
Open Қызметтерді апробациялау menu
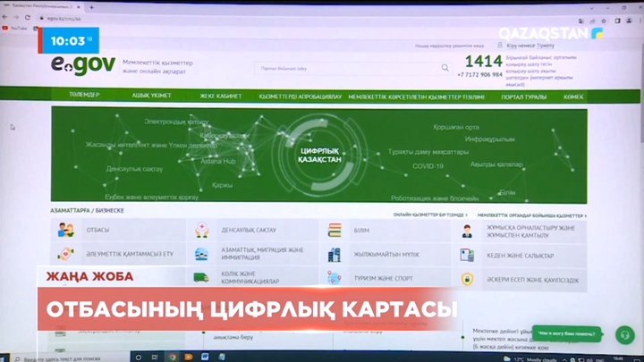[x=301, y=97]
